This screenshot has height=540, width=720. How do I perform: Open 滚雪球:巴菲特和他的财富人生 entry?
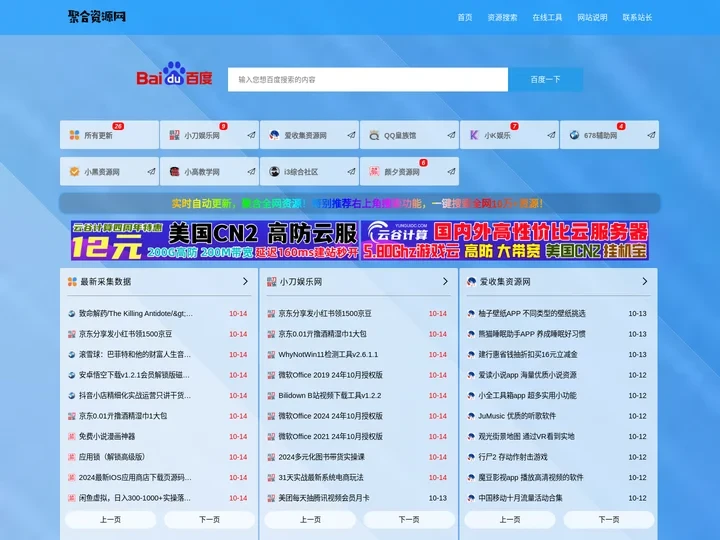click(135, 354)
